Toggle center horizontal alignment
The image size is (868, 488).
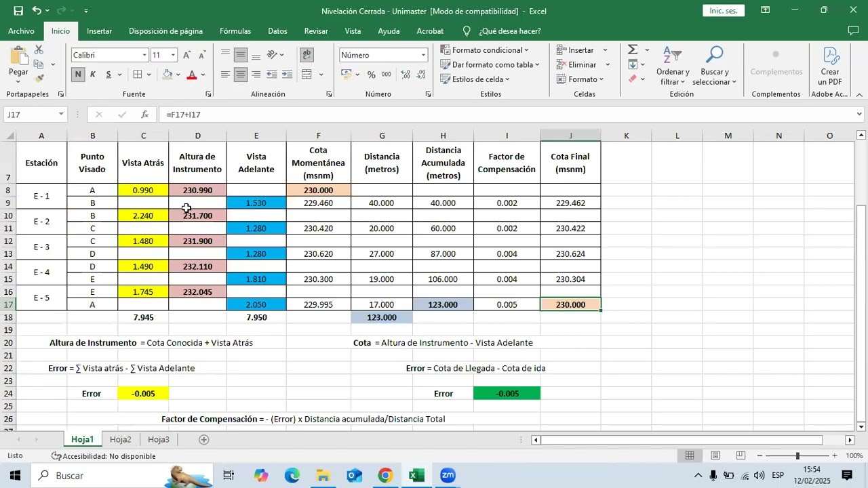(x=241, y=75)
